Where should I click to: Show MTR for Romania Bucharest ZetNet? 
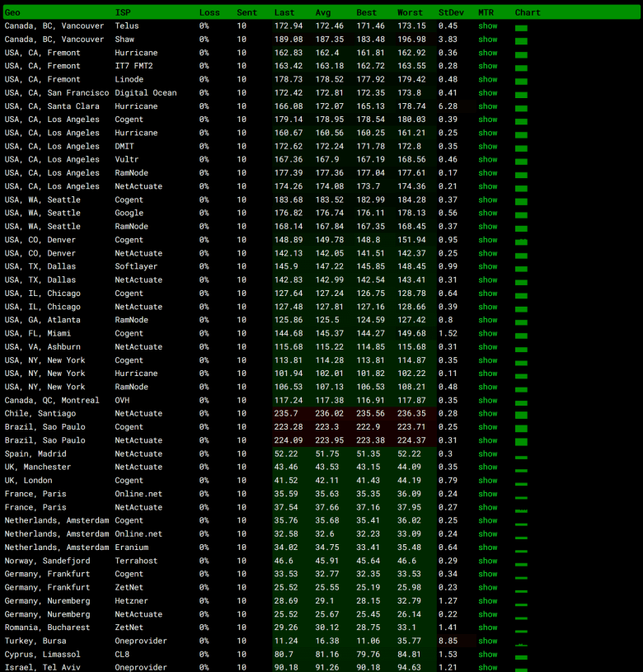click(x=487, y=627)
